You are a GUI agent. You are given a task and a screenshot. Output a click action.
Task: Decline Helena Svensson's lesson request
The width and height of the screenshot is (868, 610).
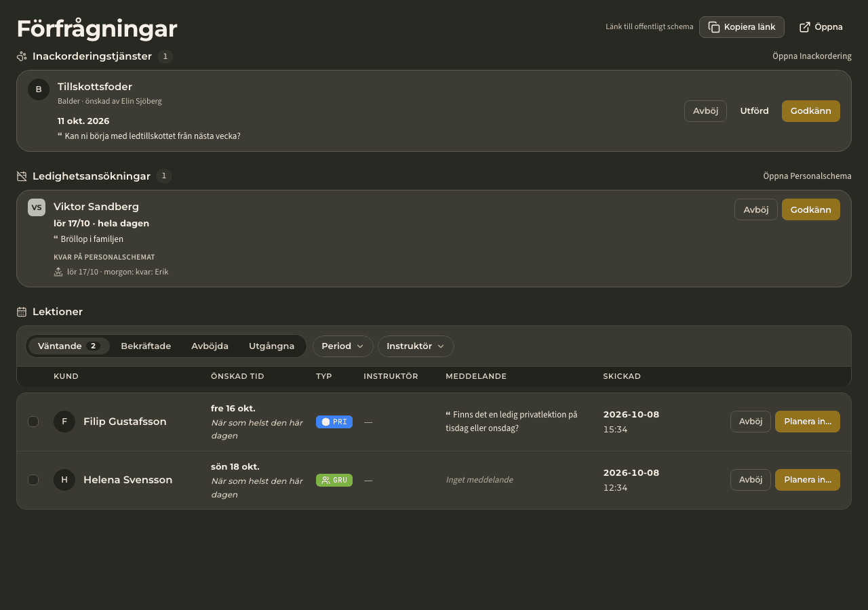[x=751, y=480]
